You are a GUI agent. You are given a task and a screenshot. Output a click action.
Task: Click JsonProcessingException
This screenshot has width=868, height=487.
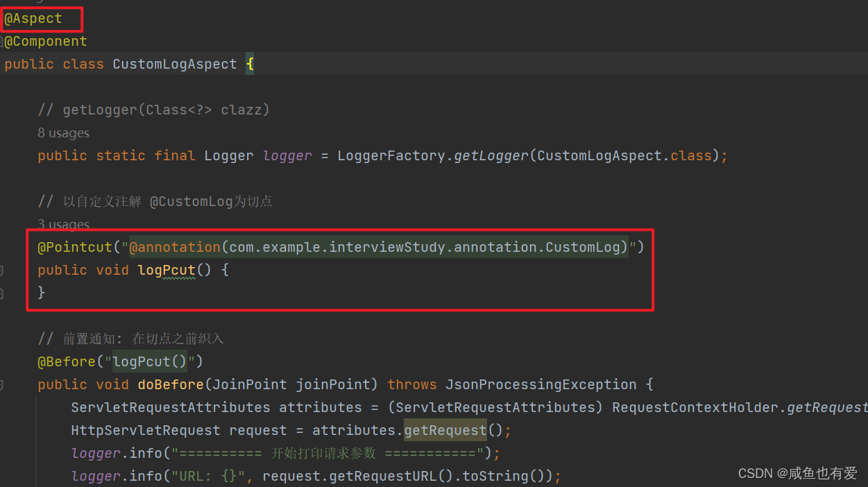[x=541, y=384]
